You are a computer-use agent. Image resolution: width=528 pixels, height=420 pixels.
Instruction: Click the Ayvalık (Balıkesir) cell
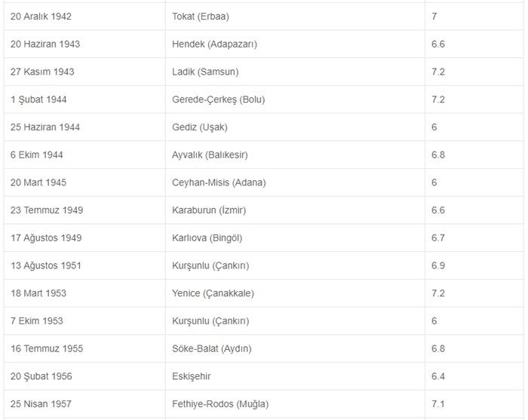coord(210,155)
